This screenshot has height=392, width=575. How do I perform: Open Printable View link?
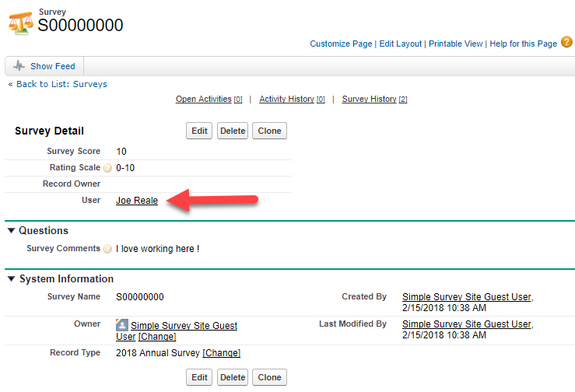tap(456, 44)
